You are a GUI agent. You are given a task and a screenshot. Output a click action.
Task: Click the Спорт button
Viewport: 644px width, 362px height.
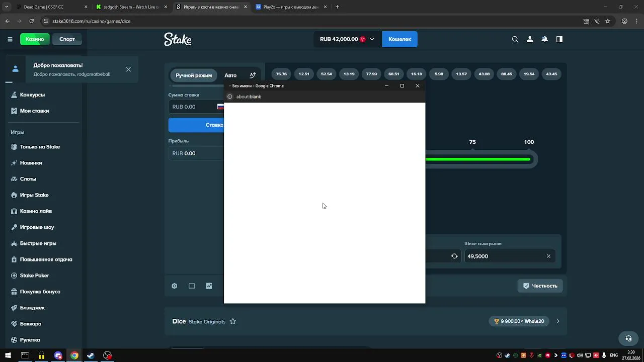tap(67, 39)
